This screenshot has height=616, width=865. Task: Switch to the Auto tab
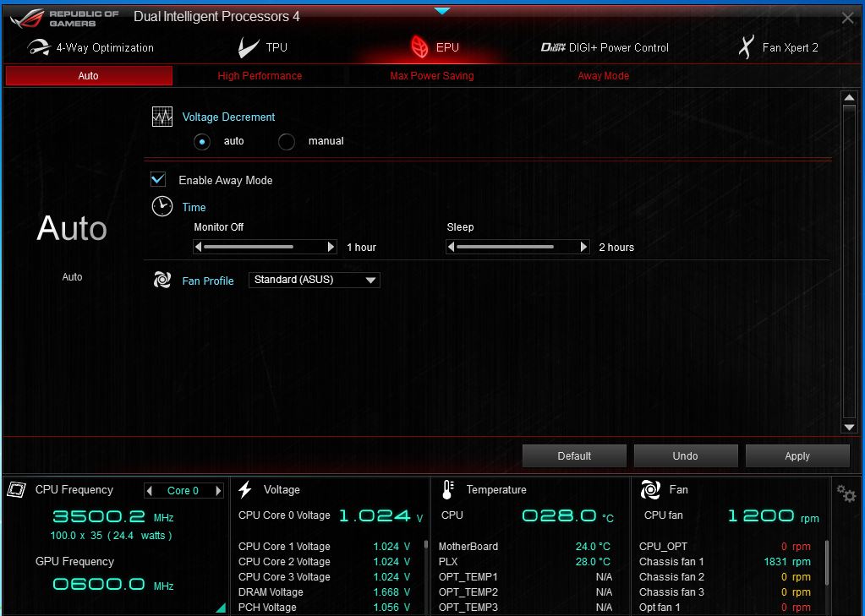89,75
